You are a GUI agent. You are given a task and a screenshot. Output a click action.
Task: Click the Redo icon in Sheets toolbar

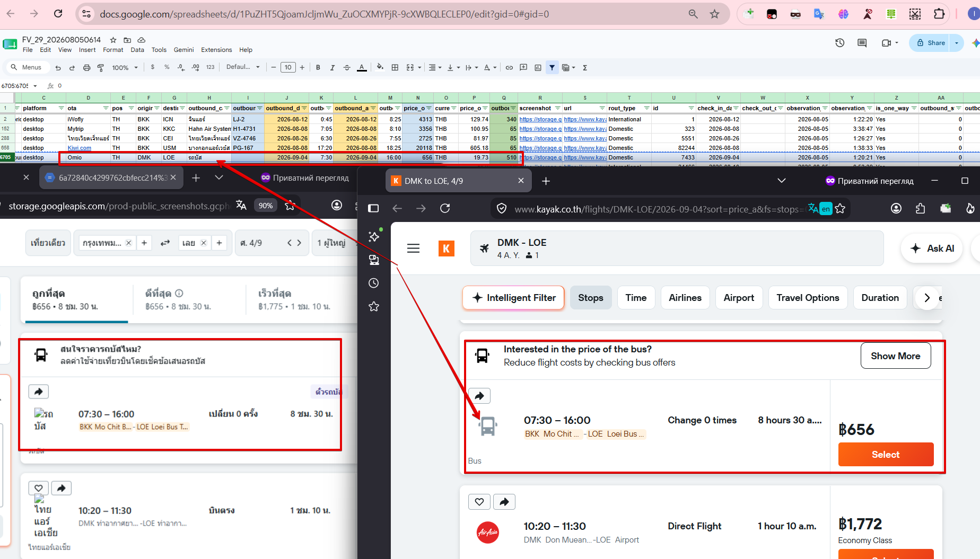pyautogui.click(x=72, y=68)
